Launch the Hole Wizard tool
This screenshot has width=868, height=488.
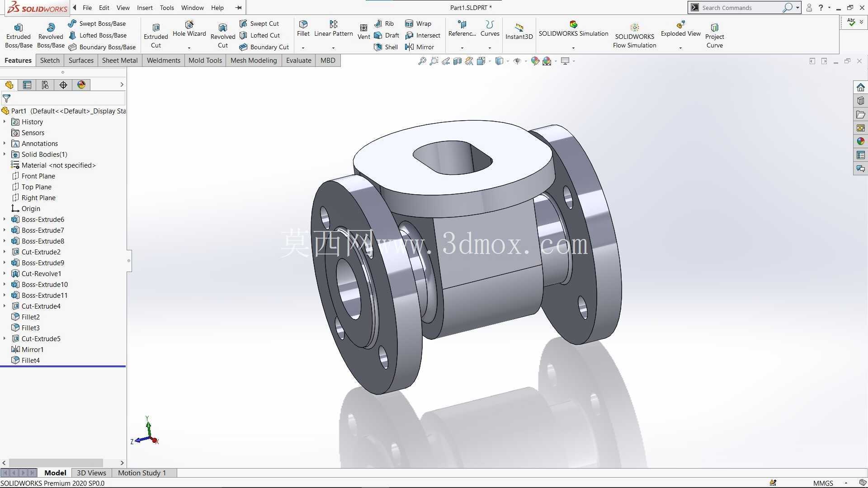click(189, 29)
